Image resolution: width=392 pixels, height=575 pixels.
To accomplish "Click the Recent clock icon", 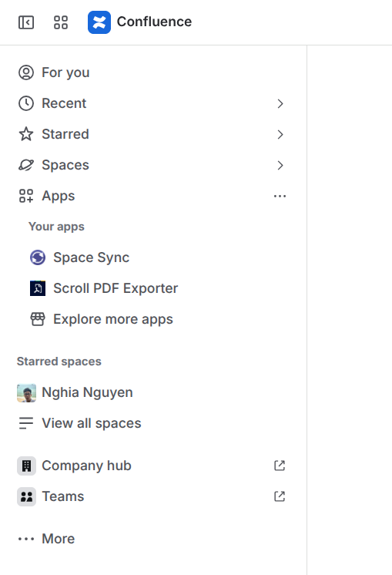I will [26, 103].
